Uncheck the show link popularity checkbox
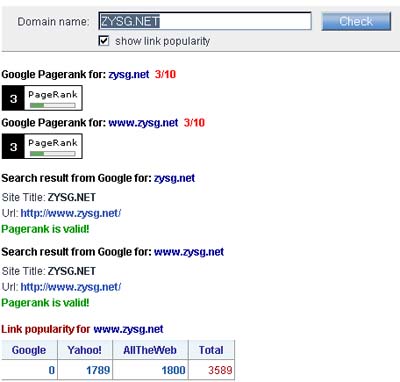Viewport: 400px width, 382px height. pyautogui.click(x=104, y=41)
